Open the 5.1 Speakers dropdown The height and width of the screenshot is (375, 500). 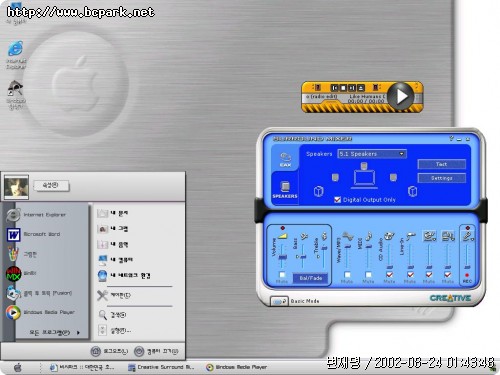(x=372, y=154)
